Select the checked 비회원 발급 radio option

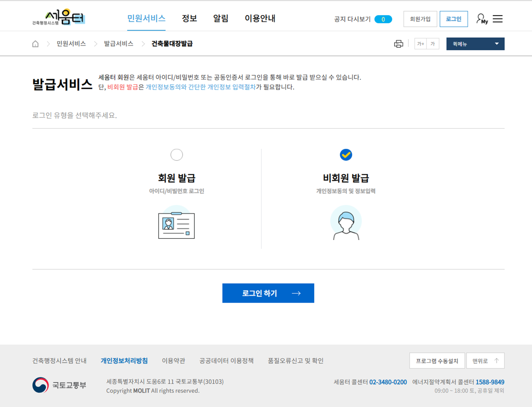[x=346, y=155]
